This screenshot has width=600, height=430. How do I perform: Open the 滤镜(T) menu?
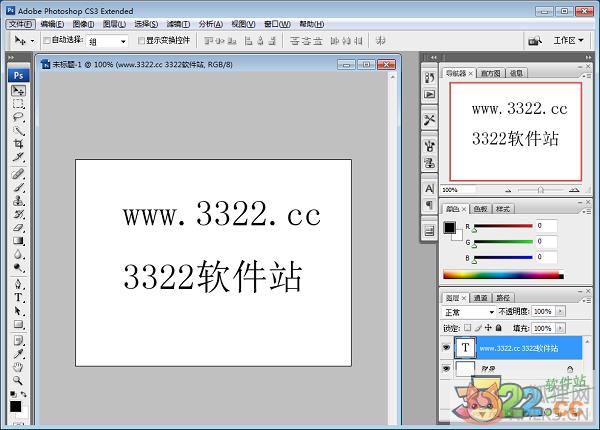point(178,24)
